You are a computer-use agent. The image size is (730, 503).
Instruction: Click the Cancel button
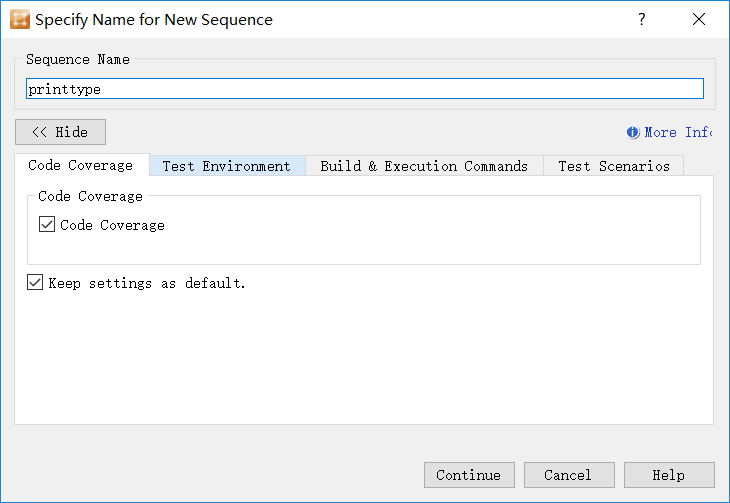pyautogui.click(x=568, y=475)
